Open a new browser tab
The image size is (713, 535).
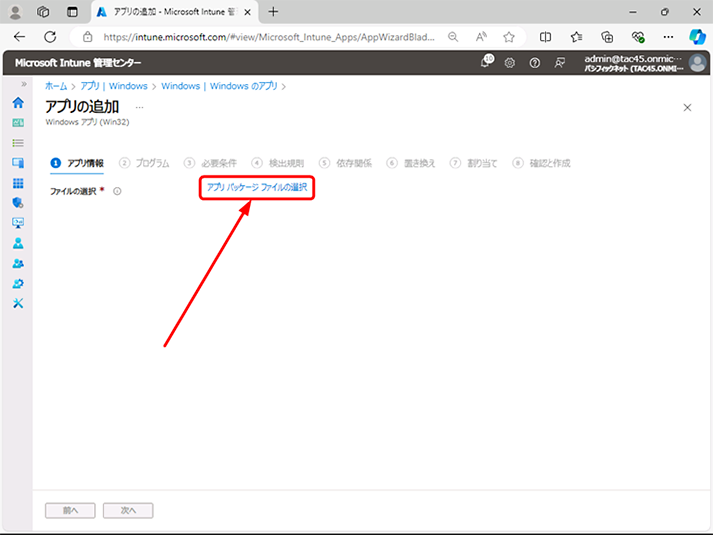click(x=273, y=12)
